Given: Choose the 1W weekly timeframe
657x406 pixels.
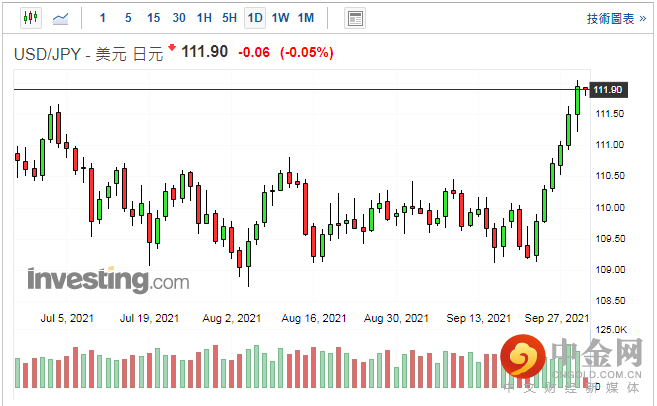Looking at the screenshot, I should click(280, 18).
